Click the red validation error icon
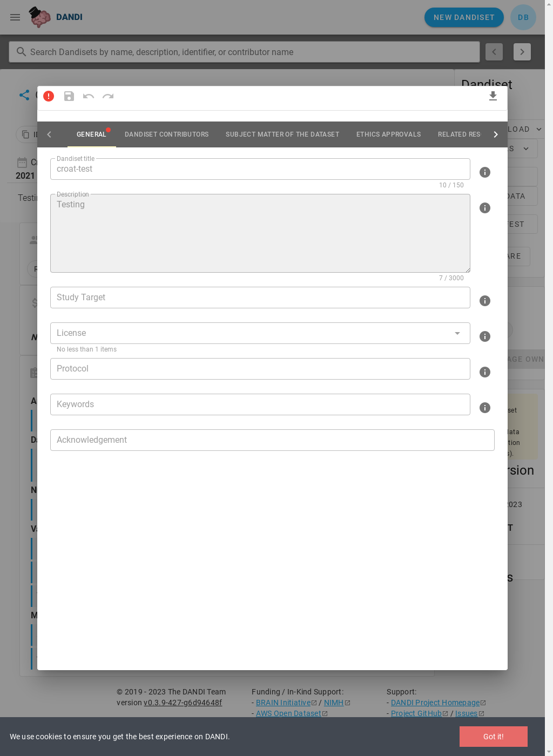Viewport: 553px width, 756px height. click(49, 96)
